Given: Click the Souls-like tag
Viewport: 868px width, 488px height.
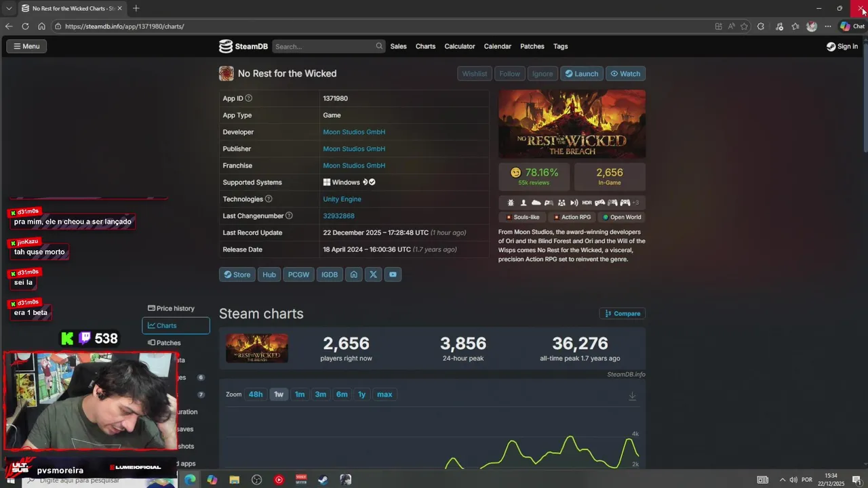Looking at the screenshot, I should pos(522,217).
